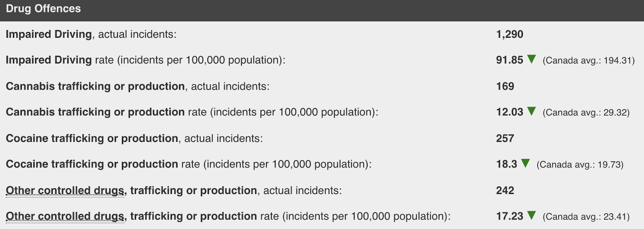644x229 pixels.
Task: Click the Canada avg. 194.31 text
Action: click(588, 61)
